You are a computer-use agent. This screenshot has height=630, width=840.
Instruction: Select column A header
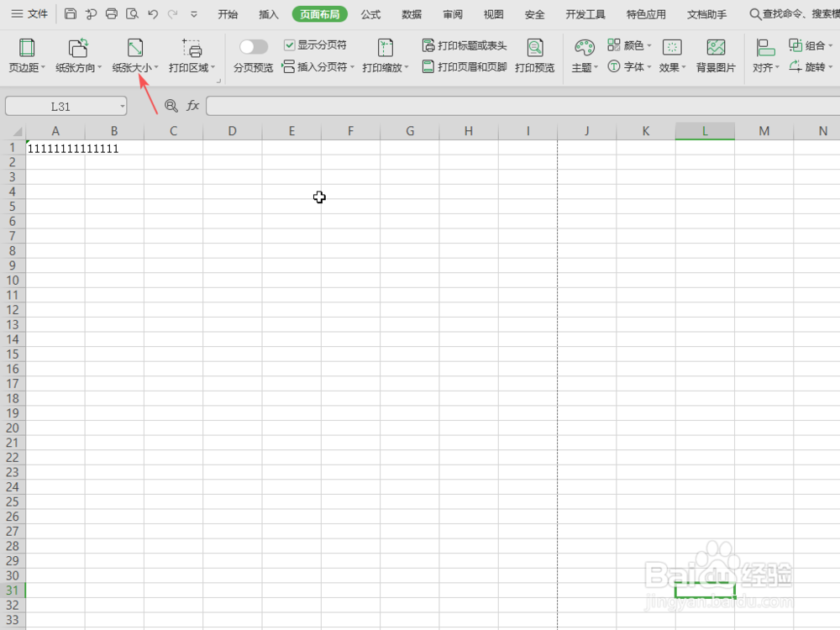pyautogui.click(x=55, y=131)
